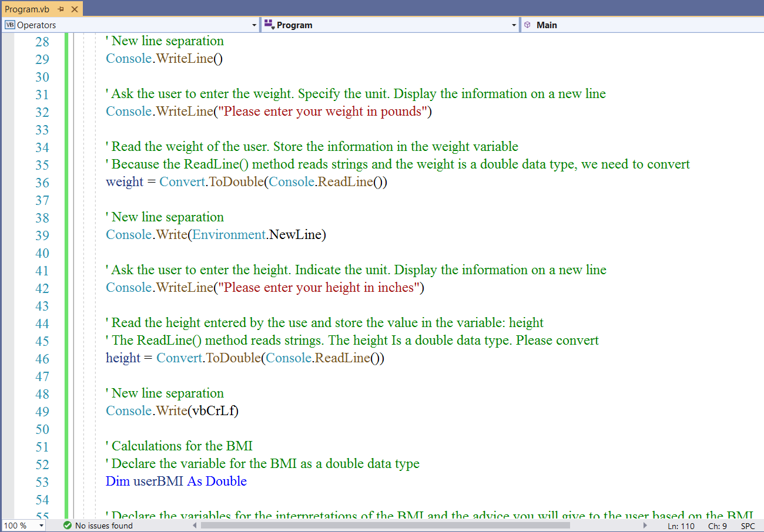Click the cube method icon beside Main
The image size is (764, 532).
[x=528, y=25]
